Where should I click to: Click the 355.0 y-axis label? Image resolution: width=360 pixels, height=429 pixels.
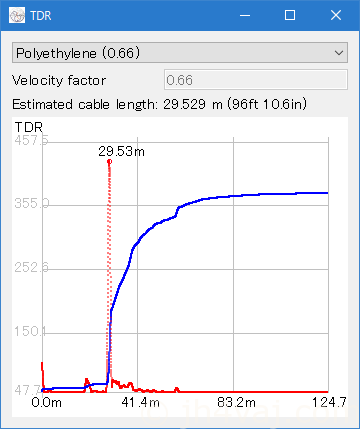coord(31,203)
